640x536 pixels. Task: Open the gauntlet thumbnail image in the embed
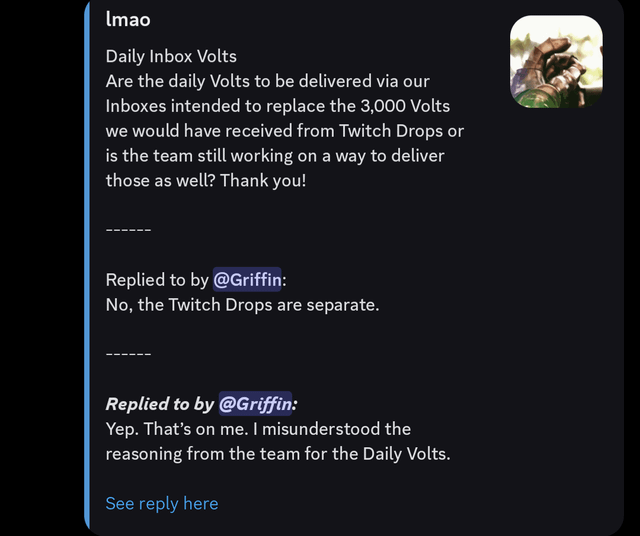click(x=556, y=62)
